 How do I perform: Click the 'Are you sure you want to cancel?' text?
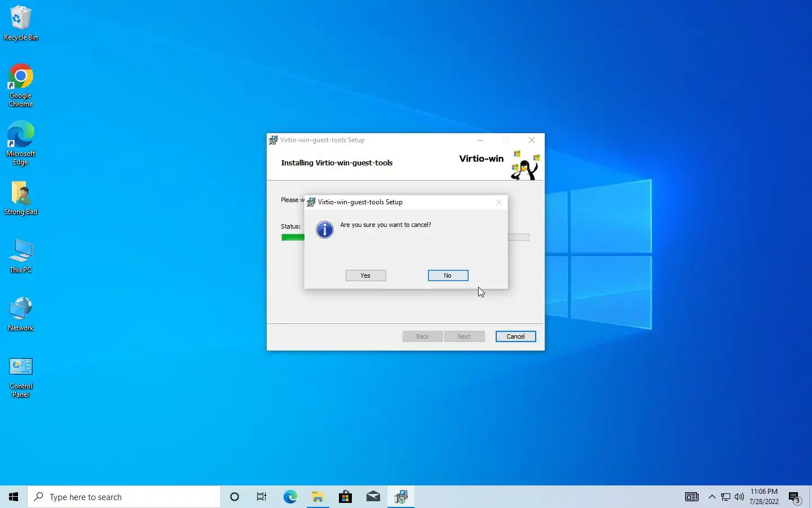(386, 225)
